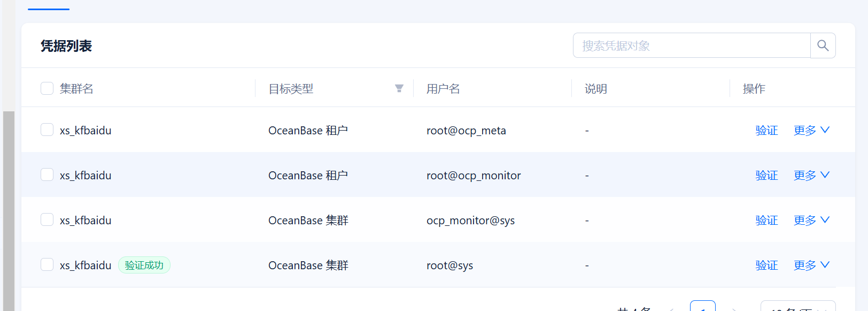Run 验证 on the root@sys row
The height and width of the screenshot is (311, 868).
766,265
